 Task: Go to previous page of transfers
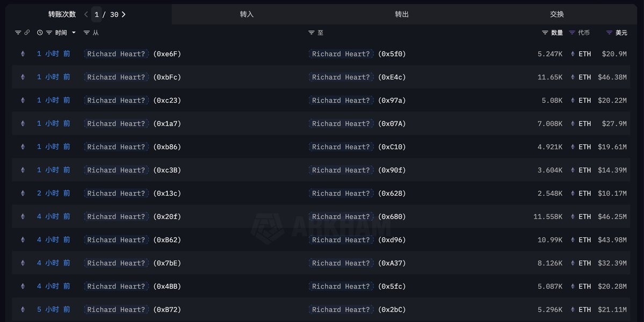click(86, 15)
